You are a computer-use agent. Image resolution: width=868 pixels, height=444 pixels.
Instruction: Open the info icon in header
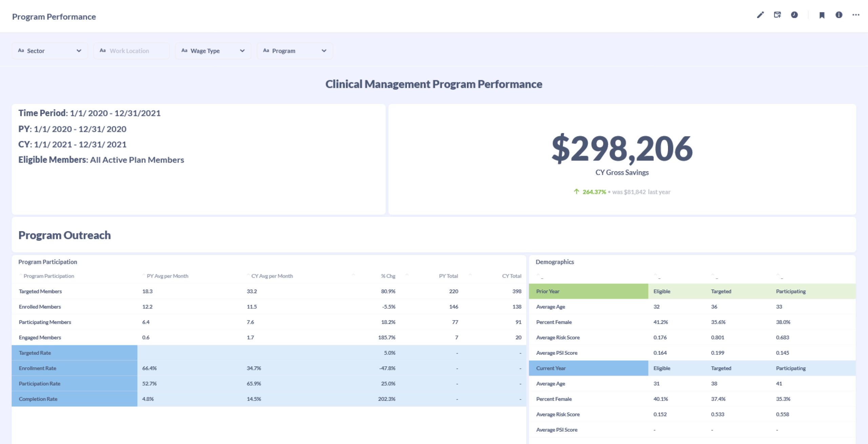point(839,15)
